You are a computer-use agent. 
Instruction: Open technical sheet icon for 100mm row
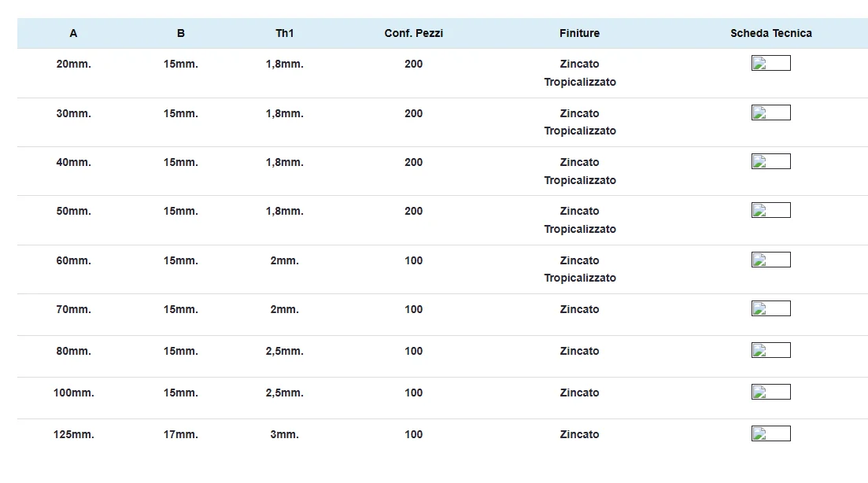[x=770, y=393]
